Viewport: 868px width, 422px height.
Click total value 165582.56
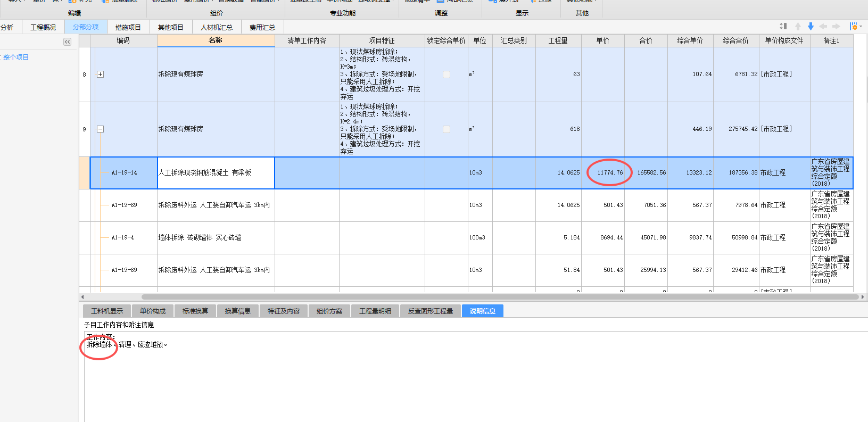click(x=651, y=173)
